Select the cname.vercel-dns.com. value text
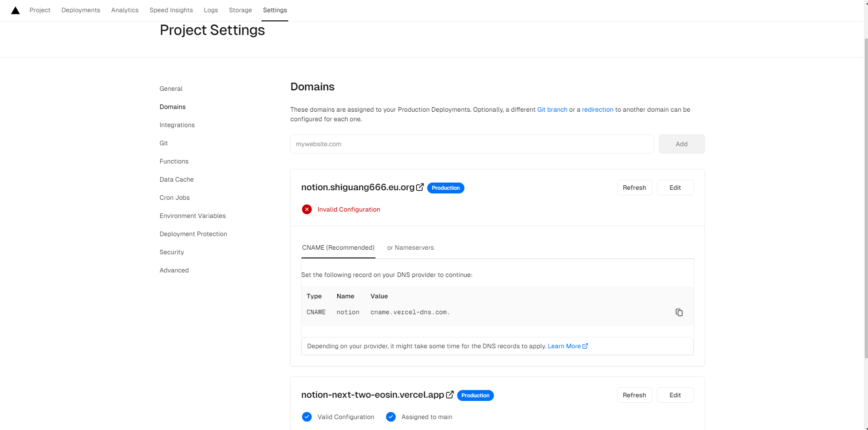 [410, 312]
